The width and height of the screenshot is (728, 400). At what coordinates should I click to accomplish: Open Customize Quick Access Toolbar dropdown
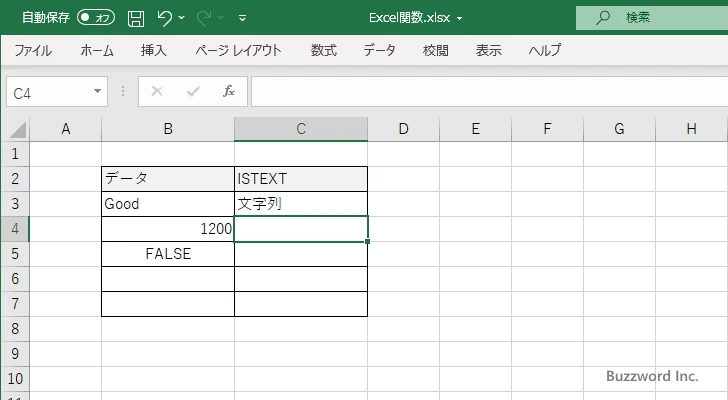pos(242,18)
